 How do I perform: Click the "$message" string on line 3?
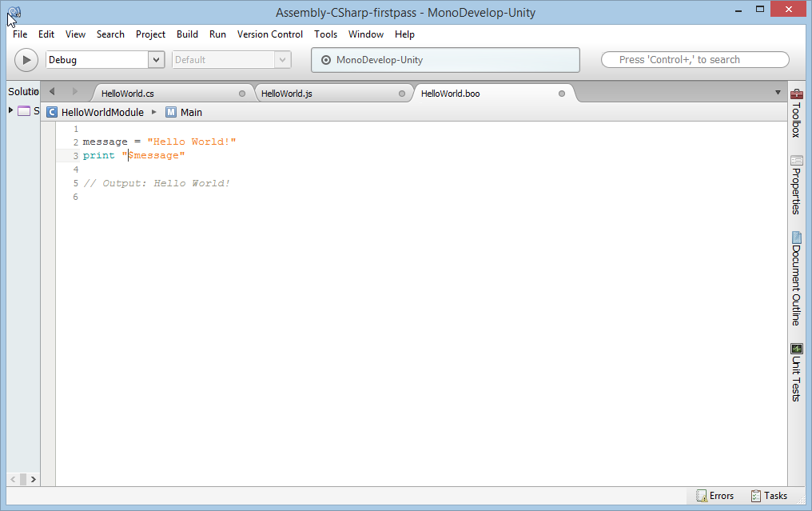(x=153, y=155)
